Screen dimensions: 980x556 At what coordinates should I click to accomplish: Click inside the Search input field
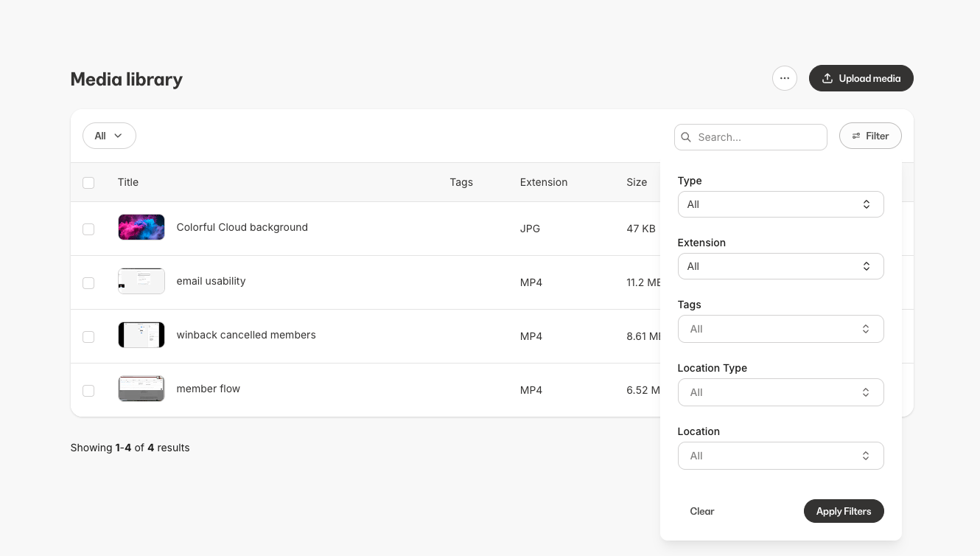coord(751,137)
